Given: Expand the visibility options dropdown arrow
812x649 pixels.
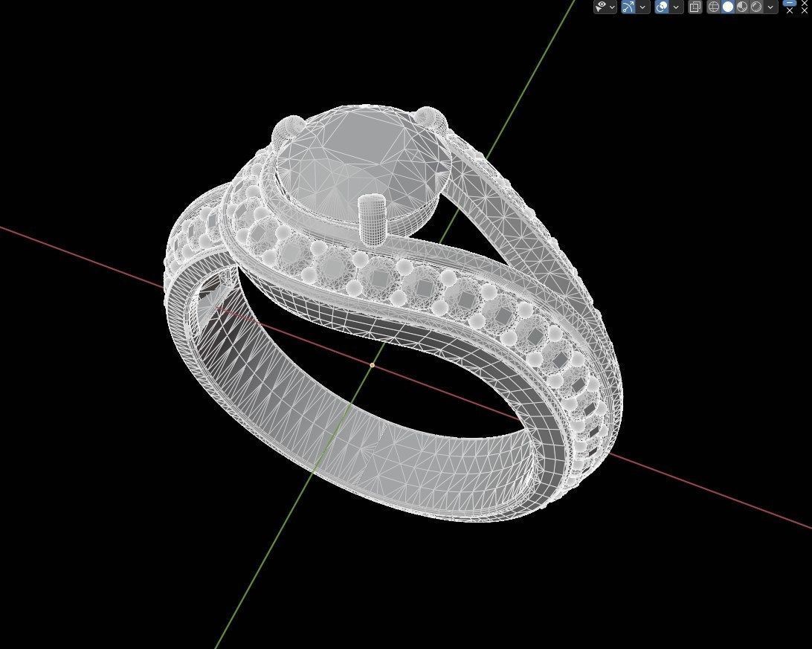Looking at the screenshot, I should 613,7.
